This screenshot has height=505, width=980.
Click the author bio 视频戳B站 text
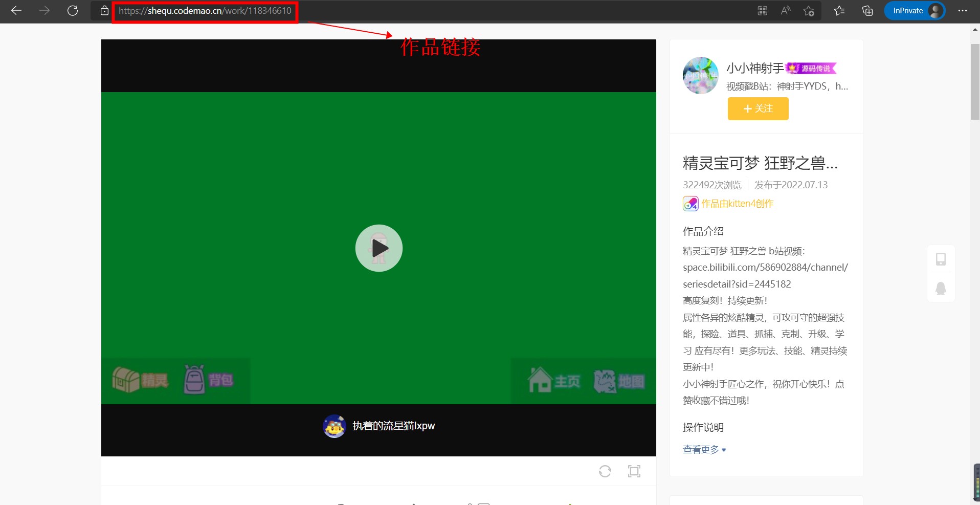pyautogui.click(x=787, y=86)
